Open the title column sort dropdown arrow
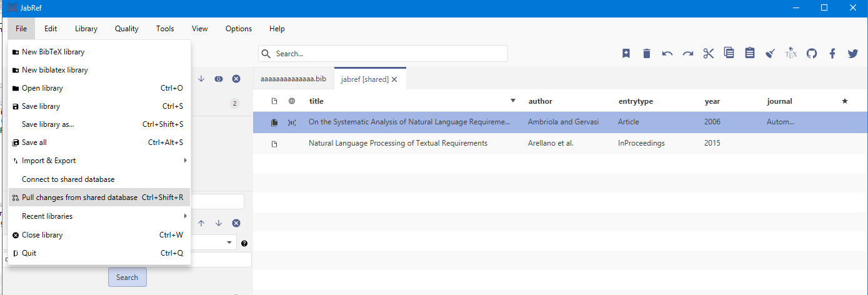The height and width of the screenshot is (295, 868). 513,101
